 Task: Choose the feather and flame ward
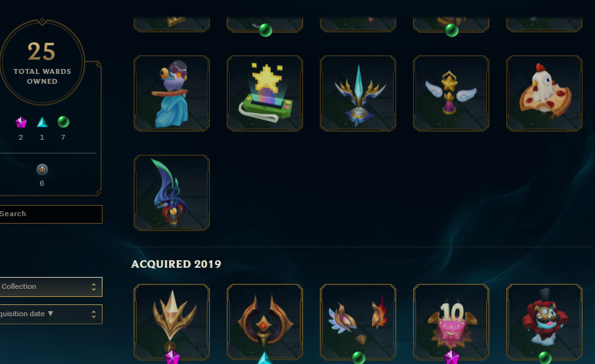[358, 322]
